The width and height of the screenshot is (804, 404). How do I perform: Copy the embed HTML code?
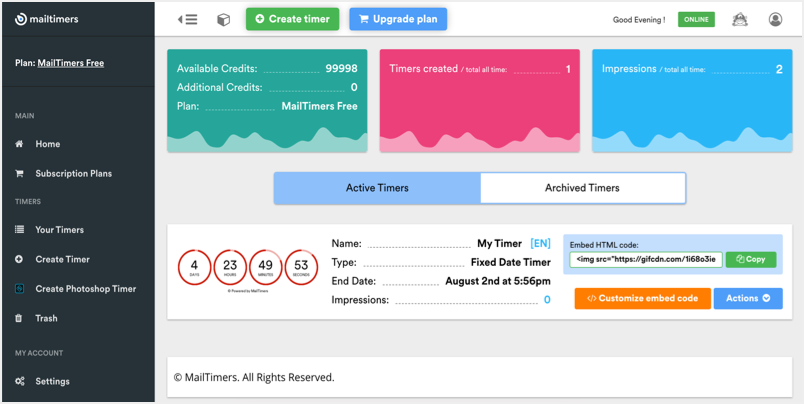[751, 259]
